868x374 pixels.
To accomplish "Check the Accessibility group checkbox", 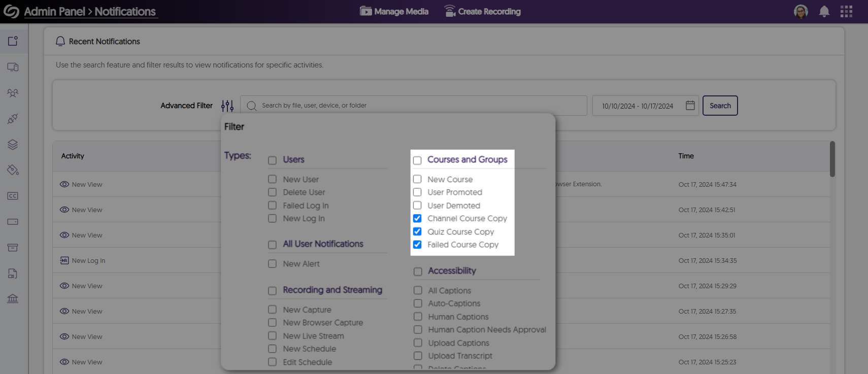I will tap(418, 271).
